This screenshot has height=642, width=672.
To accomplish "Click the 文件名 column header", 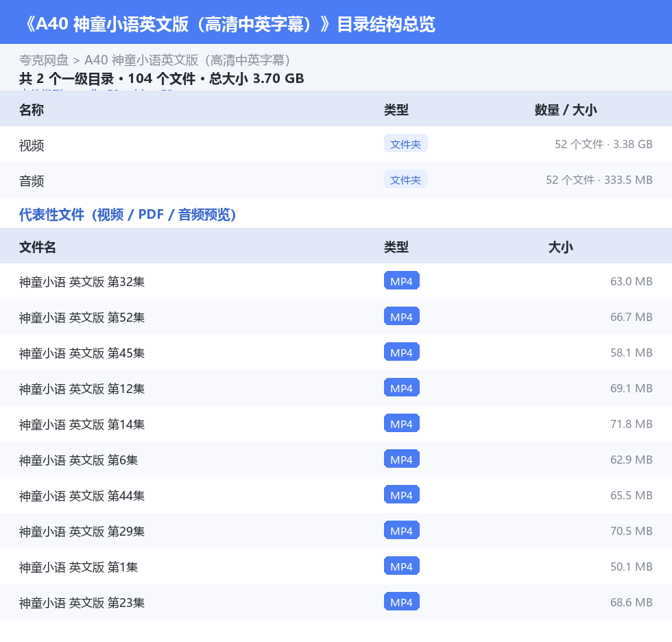I will [37, 247].
